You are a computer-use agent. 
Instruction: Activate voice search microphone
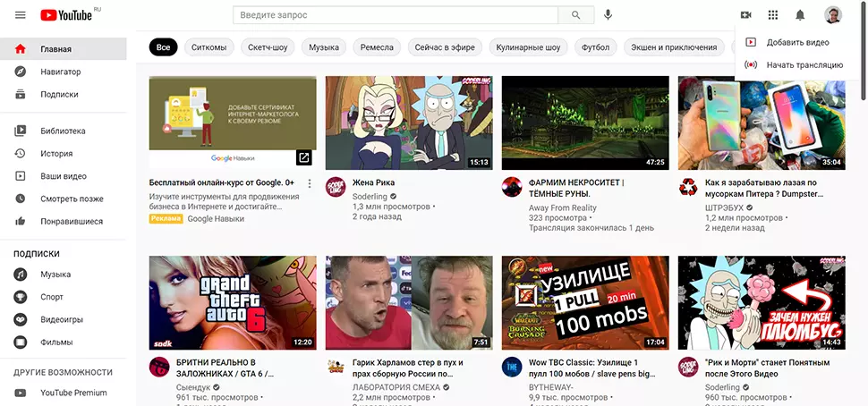coord(608,15)
